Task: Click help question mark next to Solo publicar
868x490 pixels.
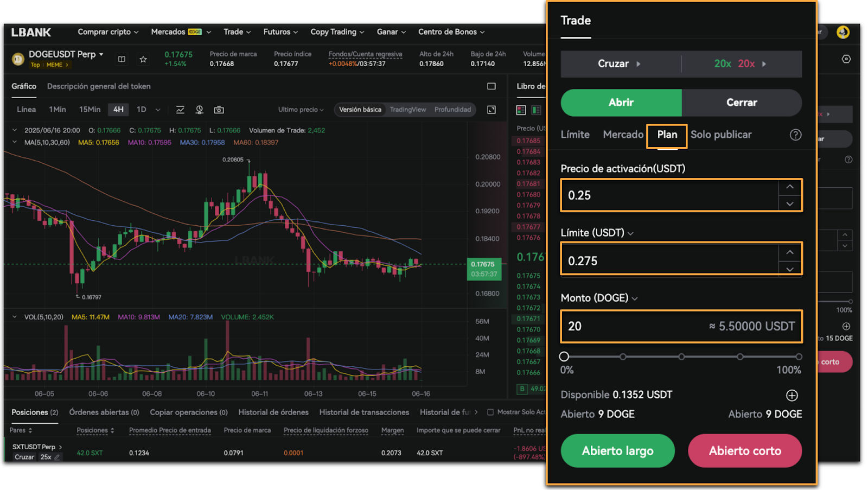Action: coord(795,135)
